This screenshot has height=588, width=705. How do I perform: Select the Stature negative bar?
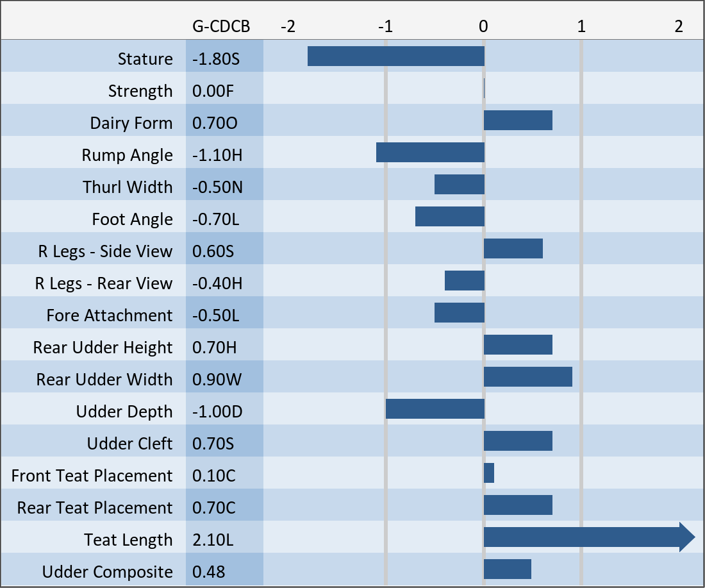pos(395,56)
